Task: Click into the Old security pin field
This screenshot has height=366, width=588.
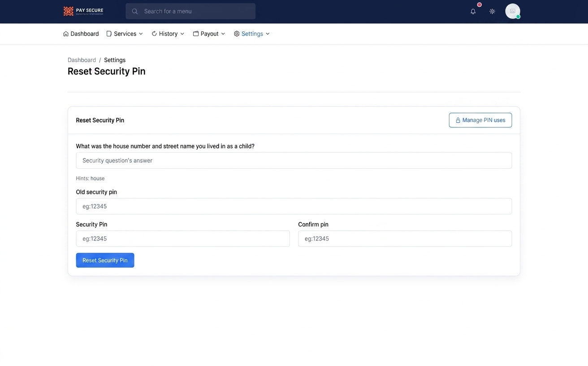Action: (294, 206)
